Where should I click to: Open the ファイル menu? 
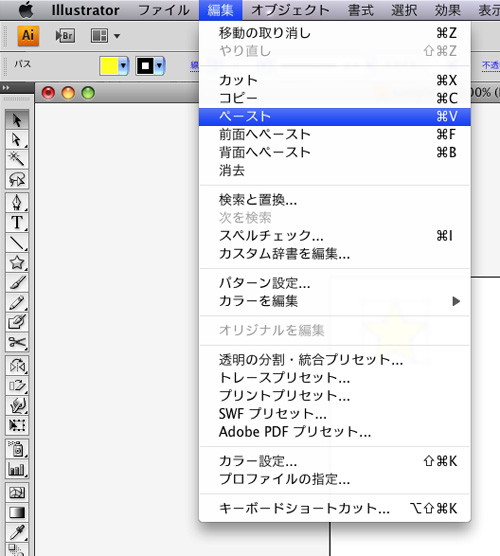click(164, 10)
